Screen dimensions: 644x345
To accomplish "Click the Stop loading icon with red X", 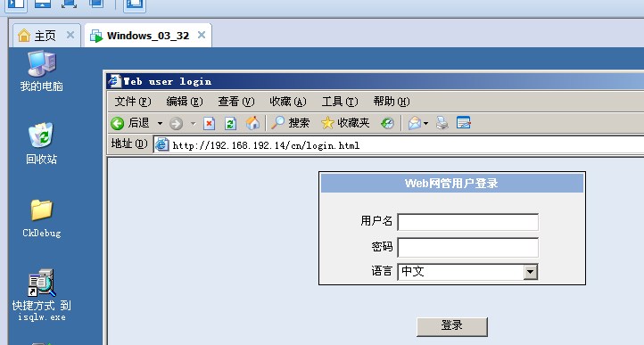I will click(x=209, y=123).
